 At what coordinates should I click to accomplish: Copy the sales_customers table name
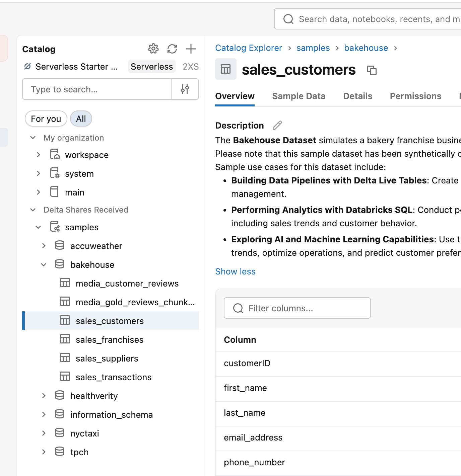click(x=372, y=70)
